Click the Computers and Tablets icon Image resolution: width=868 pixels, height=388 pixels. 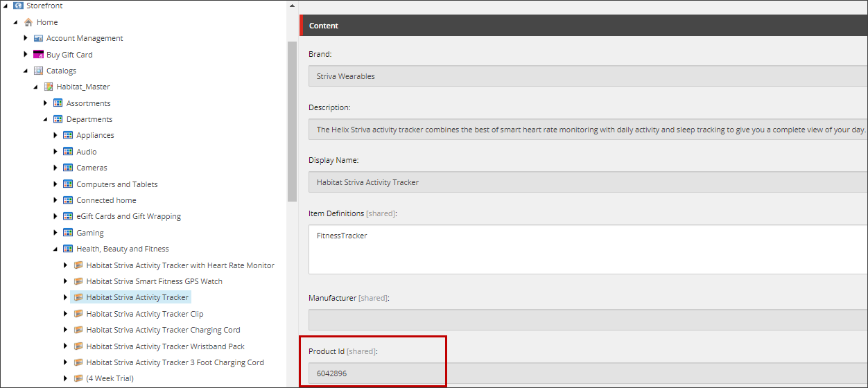[x=68, y=184]
